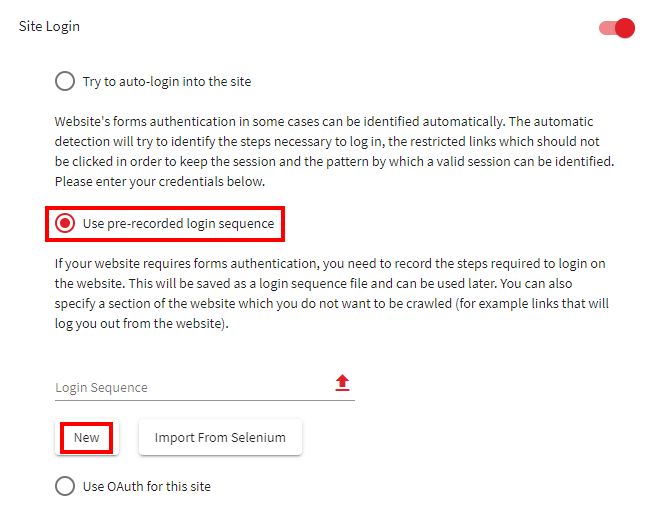
Task: Click 'Please enter your credentials below' text
Action: point(160,182)
